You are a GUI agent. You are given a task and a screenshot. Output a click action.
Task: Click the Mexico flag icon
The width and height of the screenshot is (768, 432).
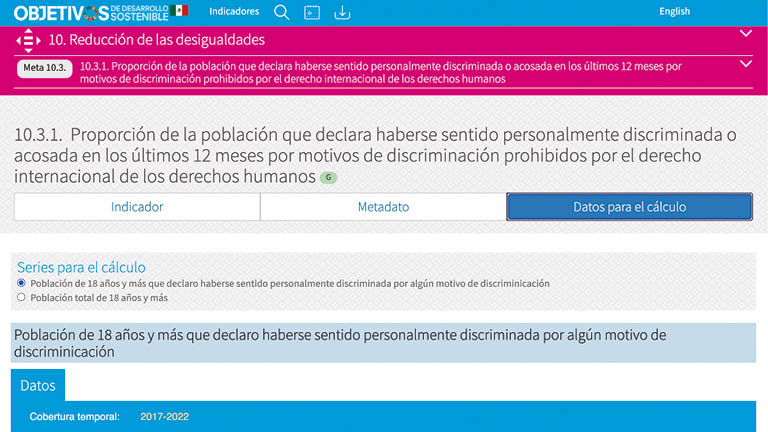[x=179, y=11]
